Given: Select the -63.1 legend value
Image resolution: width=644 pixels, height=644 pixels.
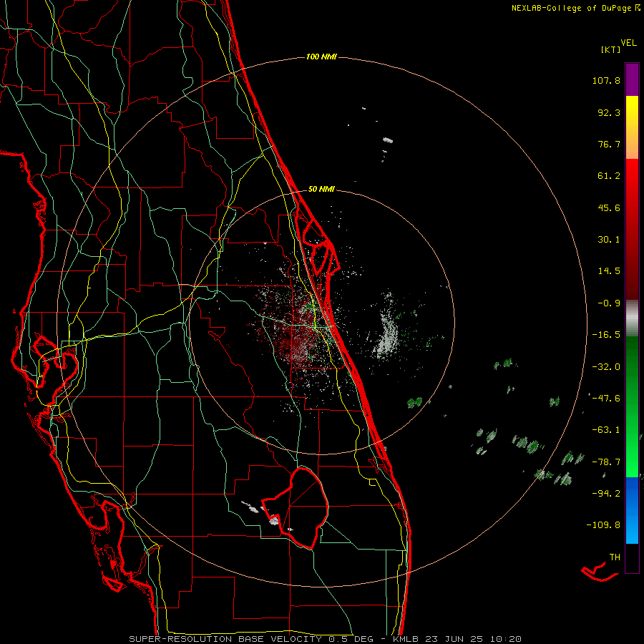Looking at the screenshot, I should point(606,430).
